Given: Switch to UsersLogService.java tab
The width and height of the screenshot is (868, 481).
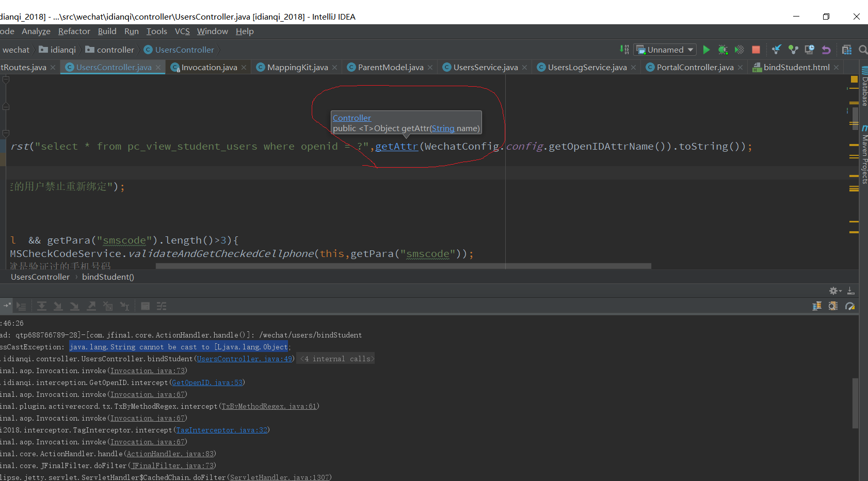Looking at the screenshot, I should click(x=587, y=67).
